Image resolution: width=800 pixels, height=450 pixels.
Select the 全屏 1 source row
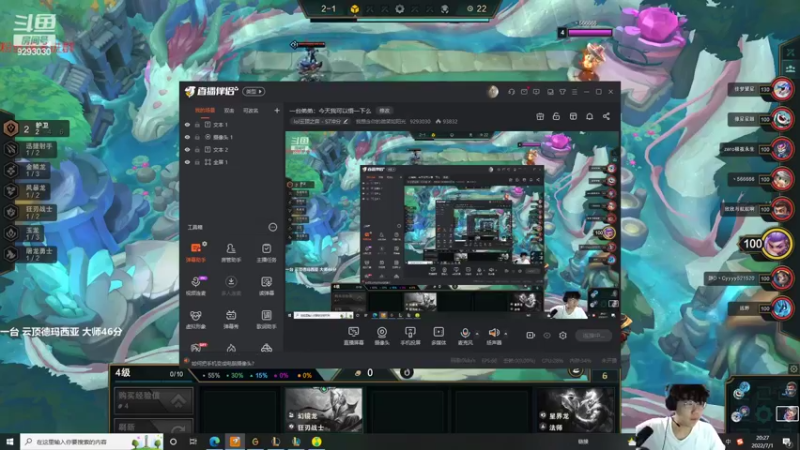click(x=233, y=162)
